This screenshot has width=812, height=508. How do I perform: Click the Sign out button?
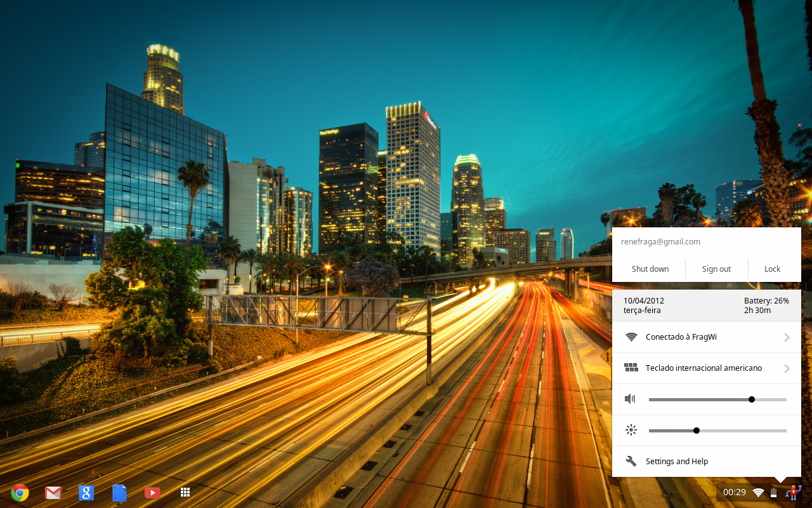tap(716, 269)
